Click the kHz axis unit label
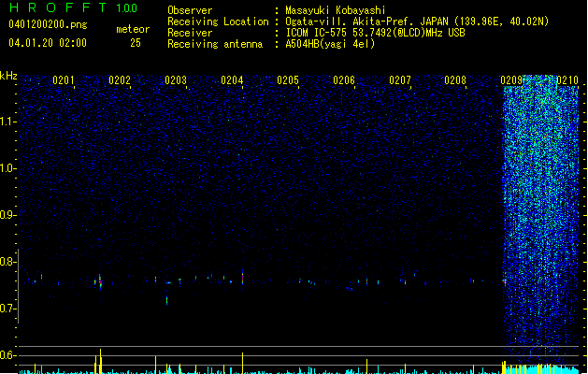 (8, 76)
